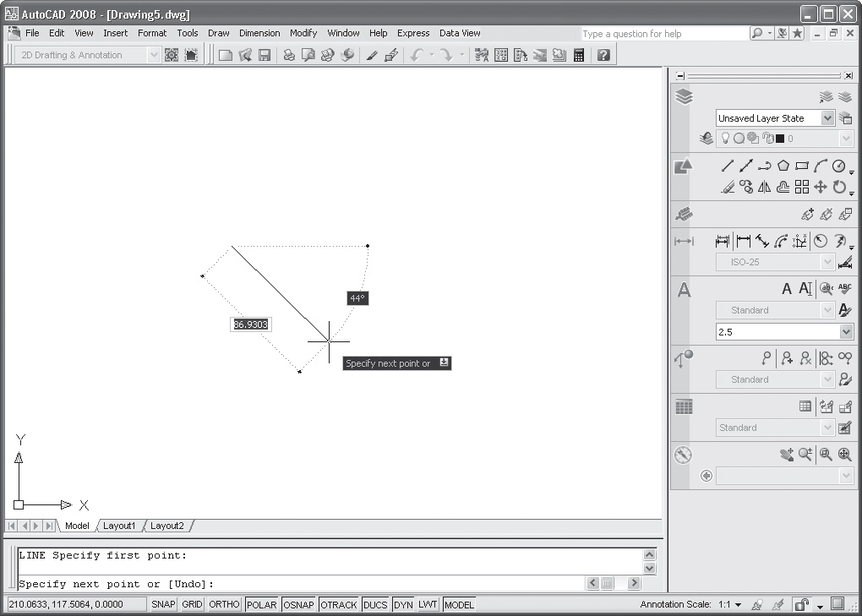This screenshot has width=862, height=616.
Task: Open the Express menu
Action: pos(413,33)
